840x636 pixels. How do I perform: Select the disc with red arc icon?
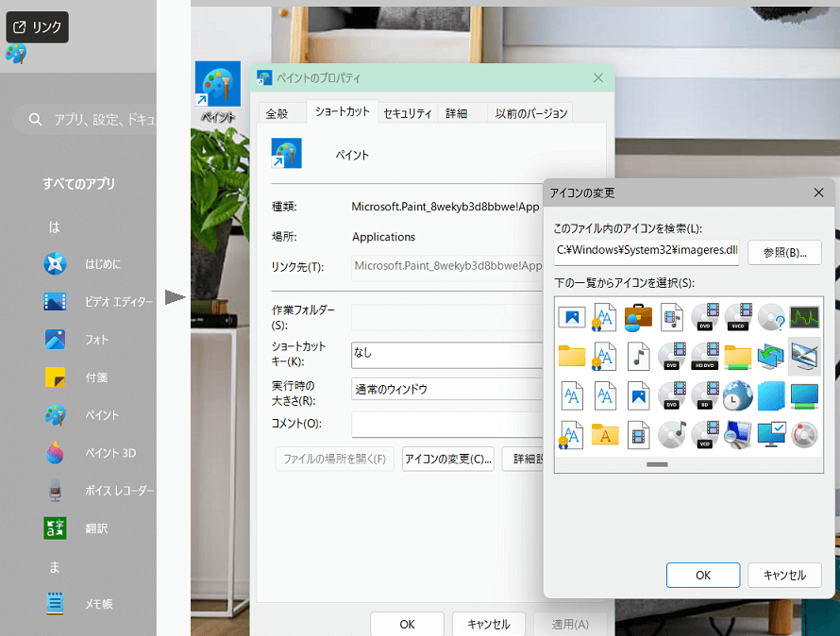coord(805,435)
